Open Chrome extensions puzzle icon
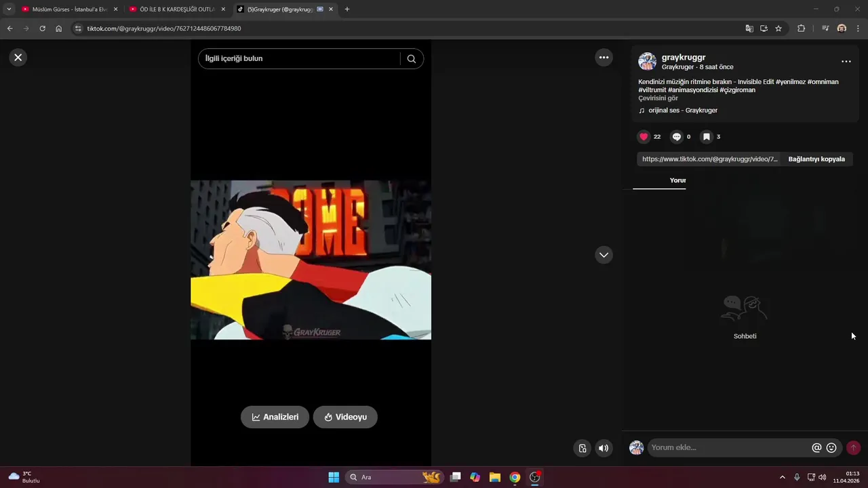This screenshot has height=488, width=868. pyautogui.click(x=801, y=28)
